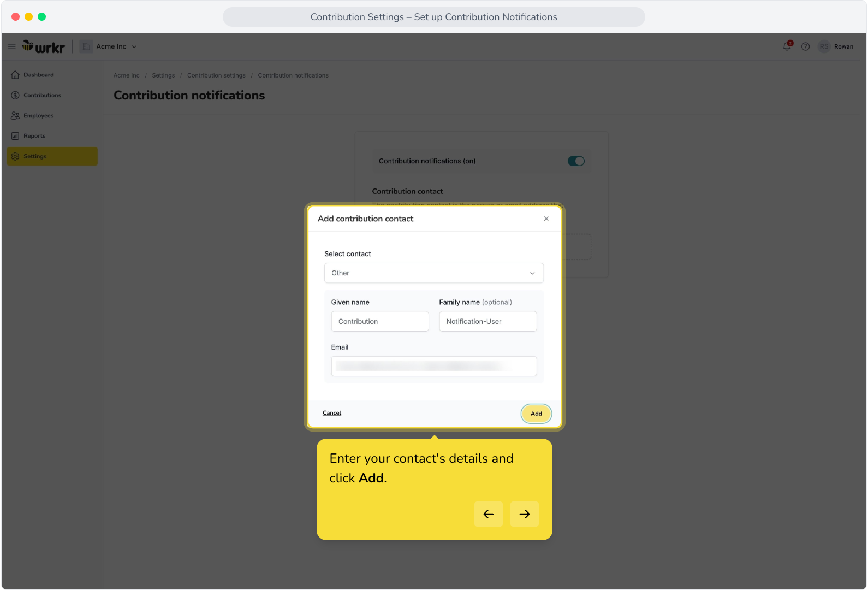Click the Cancel link

[x=332, y=413]
